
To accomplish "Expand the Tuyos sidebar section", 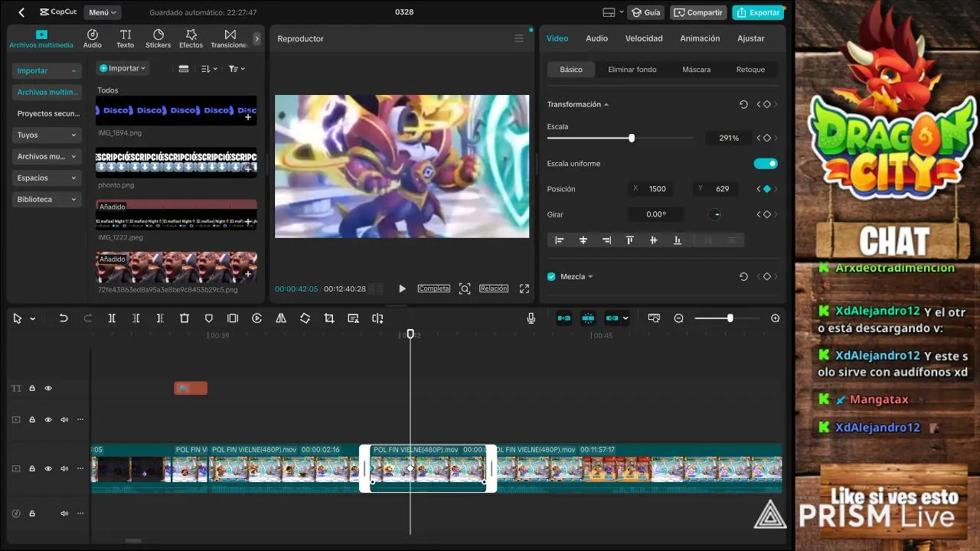I will pyautogui.click(x=47, y=135).
